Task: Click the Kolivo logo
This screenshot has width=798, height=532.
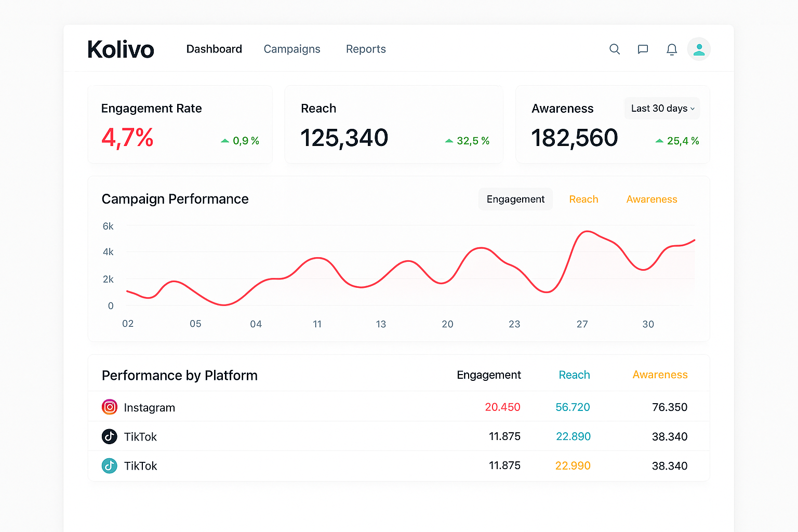Action: 121,48
